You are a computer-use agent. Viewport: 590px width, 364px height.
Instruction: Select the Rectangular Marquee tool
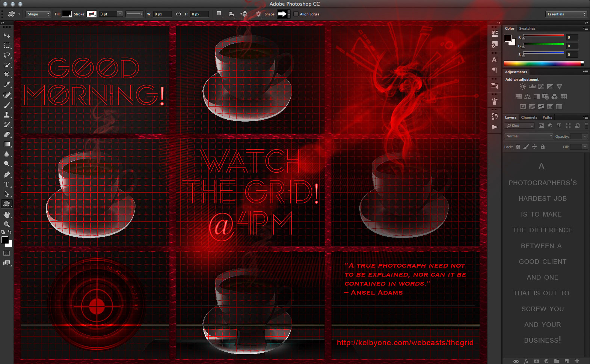7,45
